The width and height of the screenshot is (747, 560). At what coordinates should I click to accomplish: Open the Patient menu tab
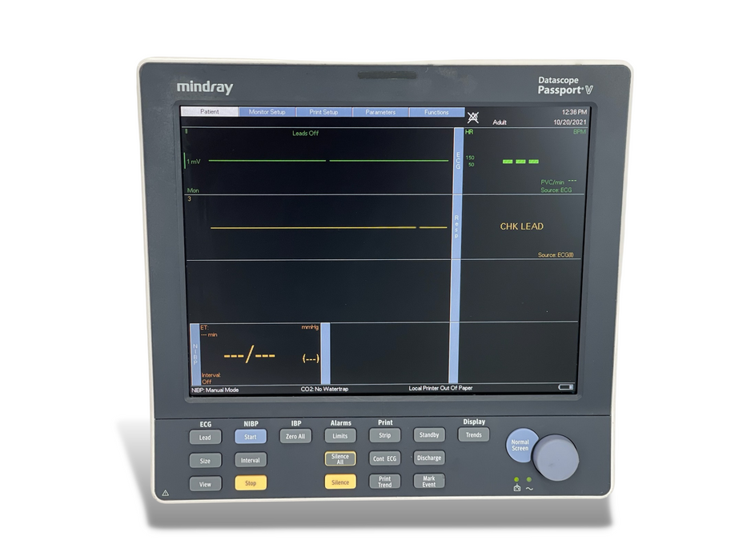[x=210, y=112]
